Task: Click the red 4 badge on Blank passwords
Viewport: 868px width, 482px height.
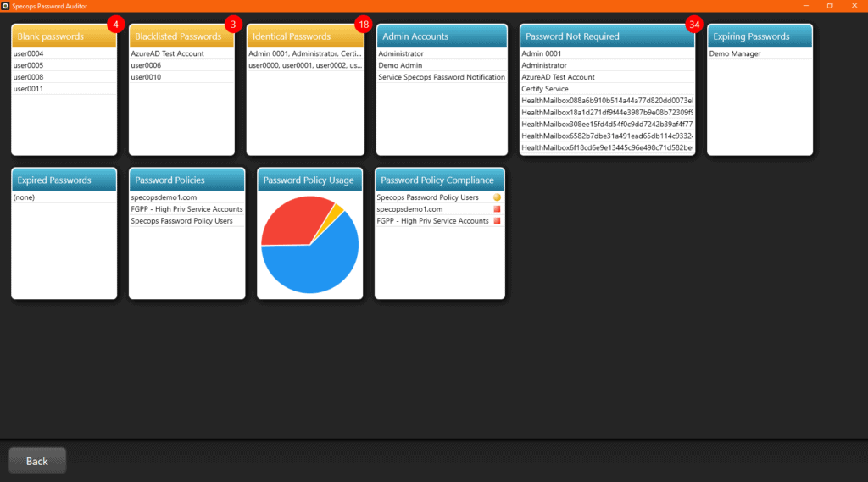Action: 115,25
